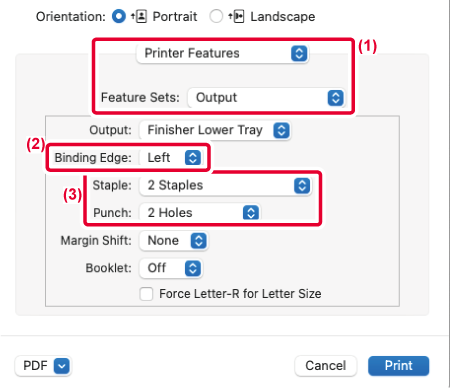Screen dimensions: 450x388
Task: Select Landscape orientation radio button
Action: [216, 16]
